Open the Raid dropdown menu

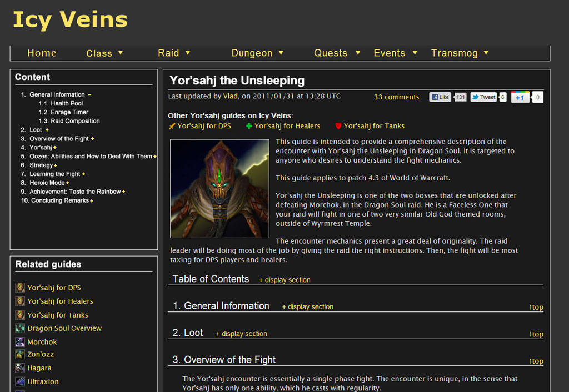[x=174, y=53]
